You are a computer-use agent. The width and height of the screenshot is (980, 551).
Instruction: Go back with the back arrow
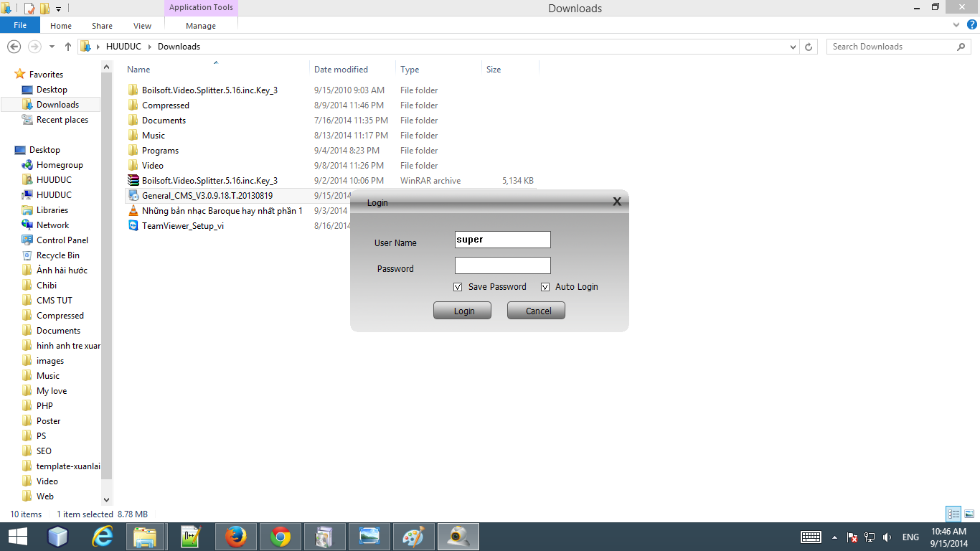pyautogui.click(x=14, y=47)
